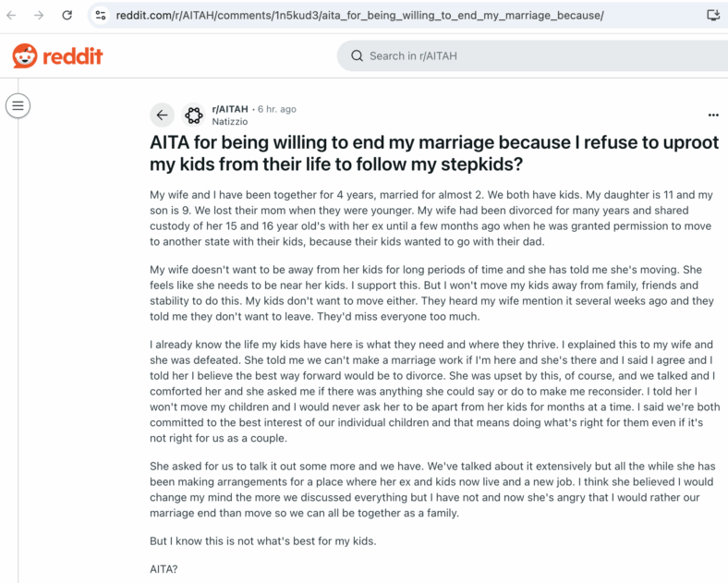728x583 pixels.
Task: Open the site settings icon in the address bar
Action: (101, 16)
